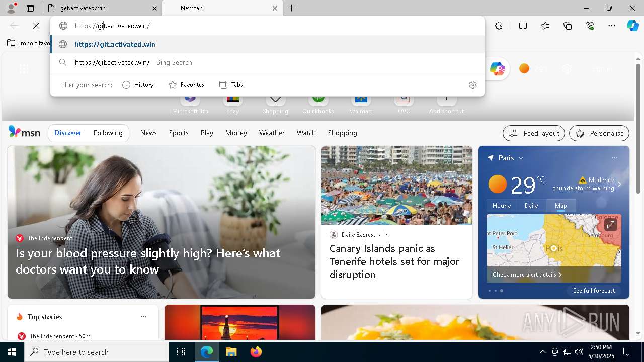644x362 pixels.
Task: Switch to the Discover feed tab
Action: [x=68, y=133]
